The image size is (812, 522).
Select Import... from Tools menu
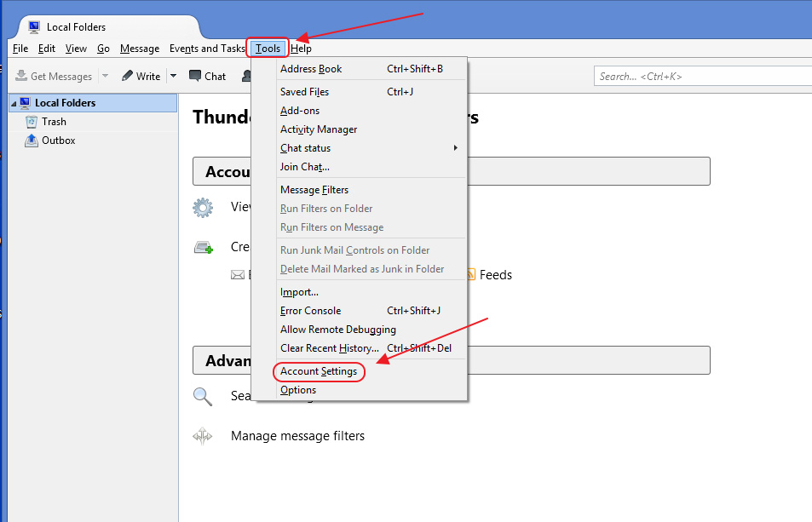[x=371, y=292]
